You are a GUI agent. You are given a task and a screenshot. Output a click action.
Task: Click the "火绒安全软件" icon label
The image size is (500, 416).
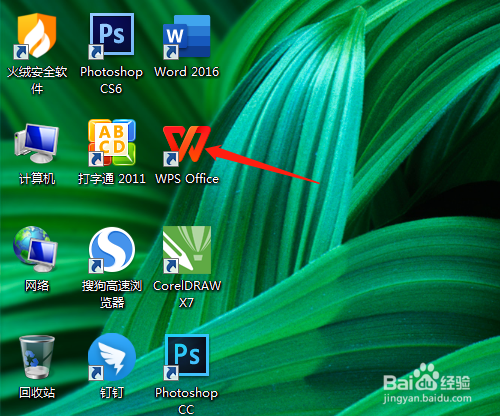tap(37, 80)
